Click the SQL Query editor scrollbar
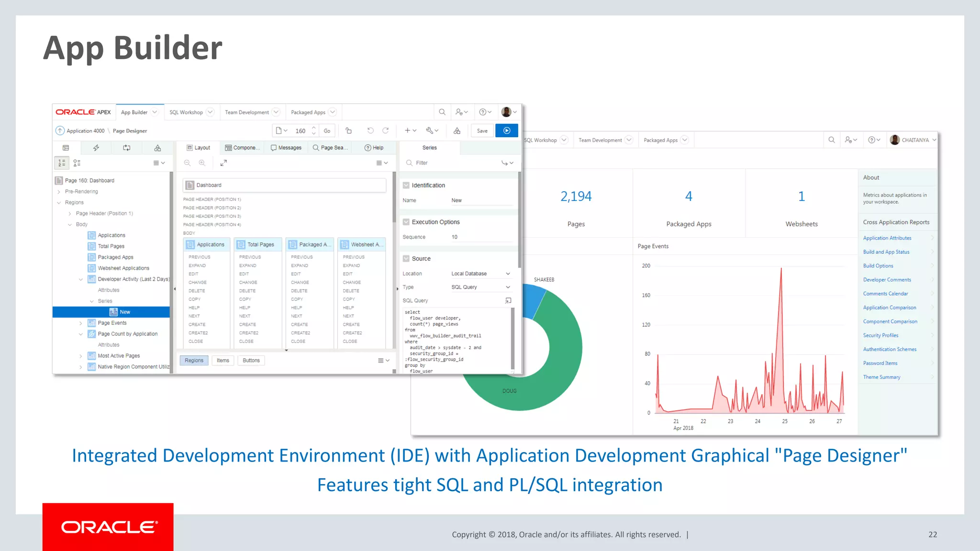The width and height of the screenshot is (980, 551). (512, 339)
